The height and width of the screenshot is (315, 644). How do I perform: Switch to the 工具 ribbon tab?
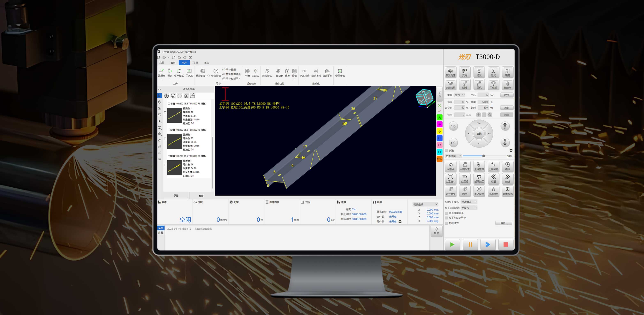point(195,63)
